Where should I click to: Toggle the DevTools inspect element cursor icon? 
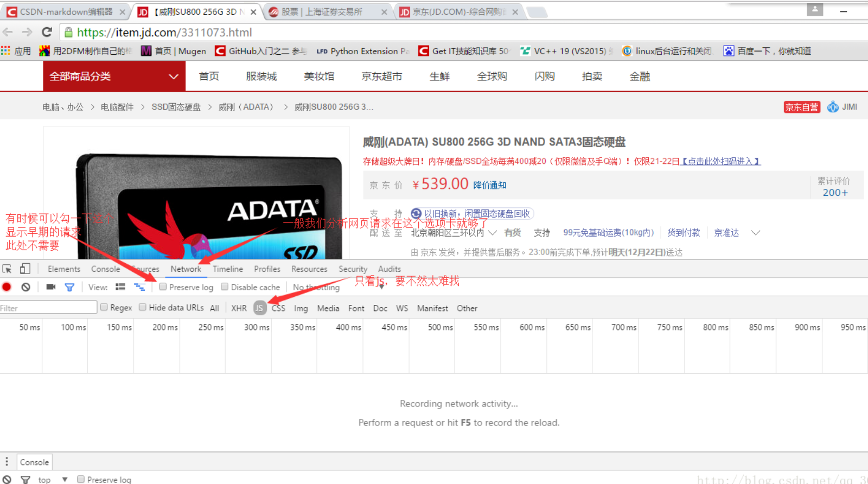click(x=7, y=269)
